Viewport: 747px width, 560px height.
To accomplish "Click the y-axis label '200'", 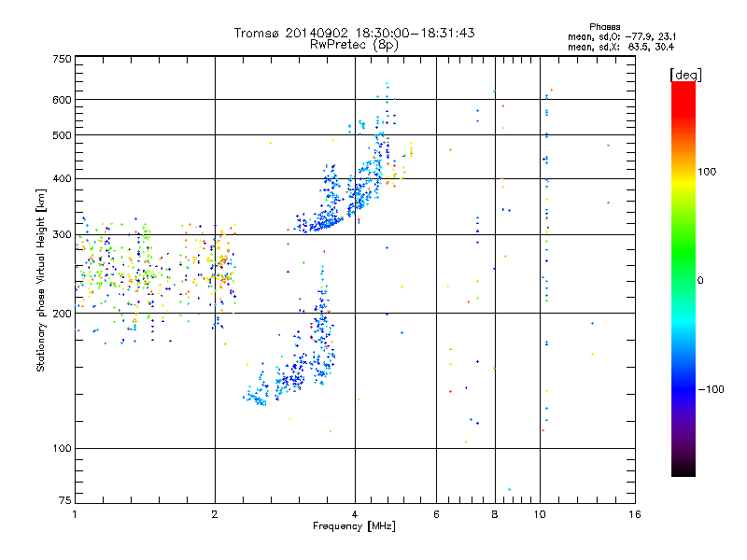I will pyautogui.click(x=62, y=314).
